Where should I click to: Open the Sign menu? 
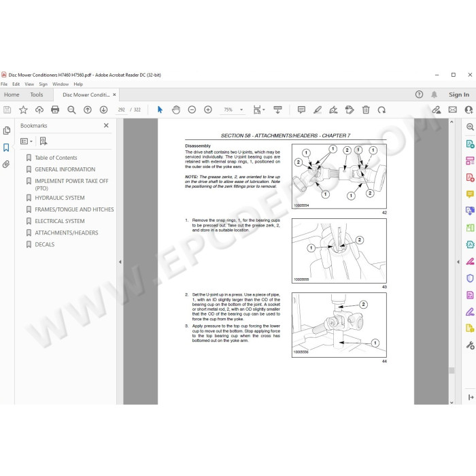43,84
